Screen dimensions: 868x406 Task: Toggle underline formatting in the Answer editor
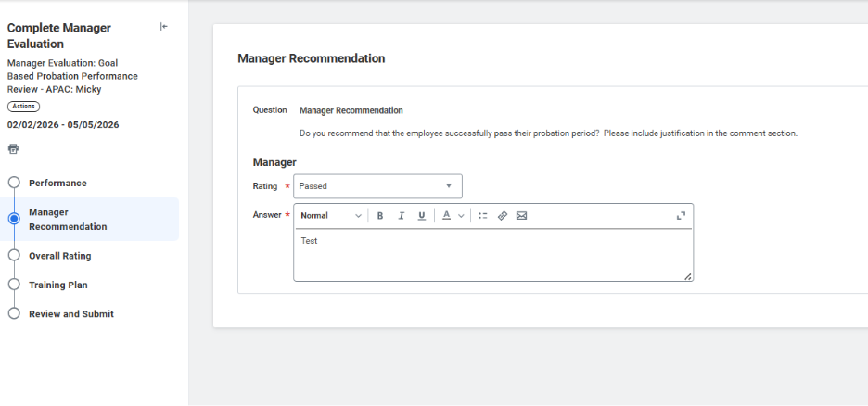[x=422, y=216]
